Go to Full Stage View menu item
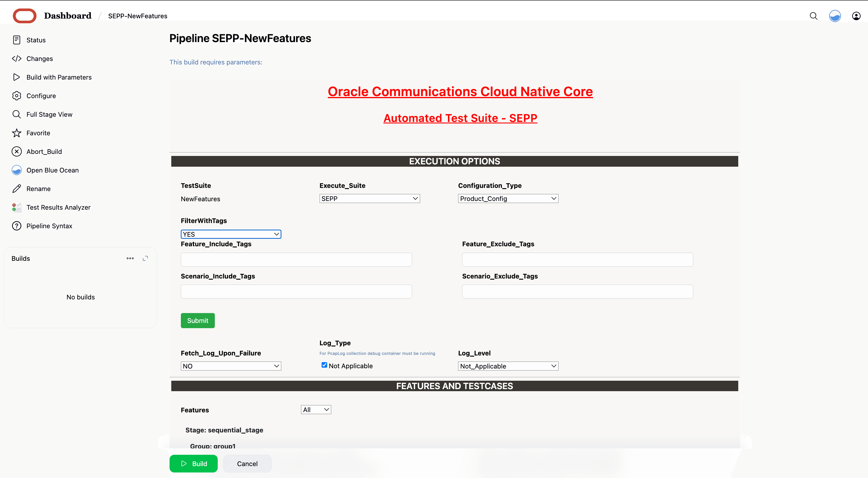The image size is (868, 478). (x=49, y=115)
